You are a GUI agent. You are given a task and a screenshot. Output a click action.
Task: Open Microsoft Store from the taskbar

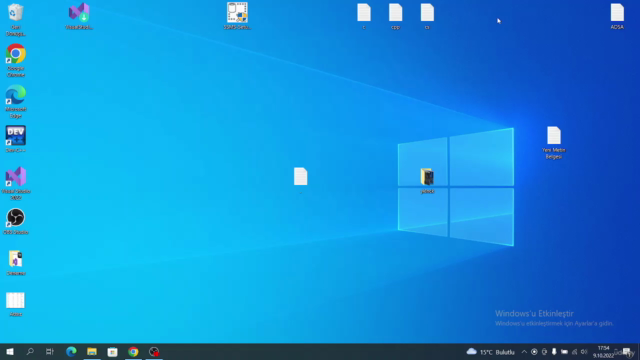[113, 352]
